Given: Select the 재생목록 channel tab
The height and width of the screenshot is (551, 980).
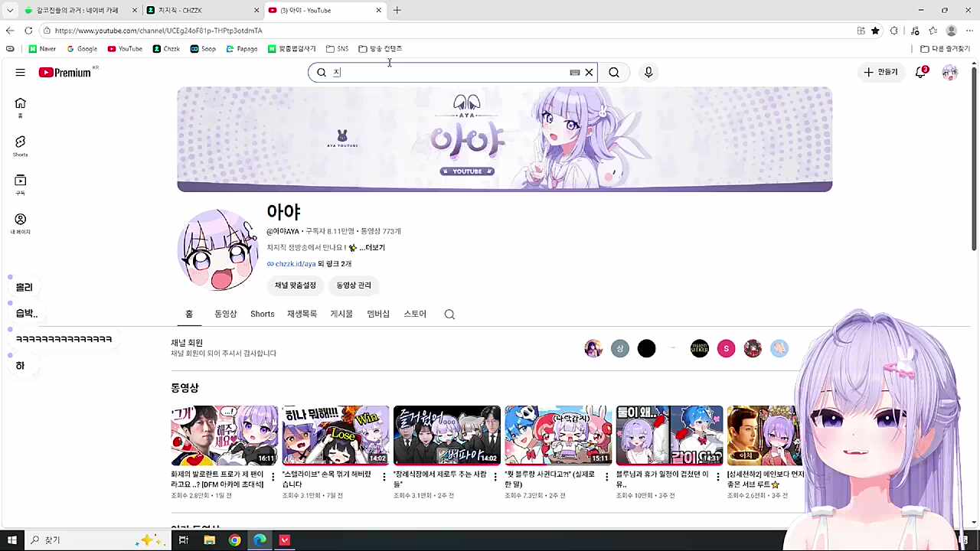Looking at the screenshot, I should [x=302, y=314].
